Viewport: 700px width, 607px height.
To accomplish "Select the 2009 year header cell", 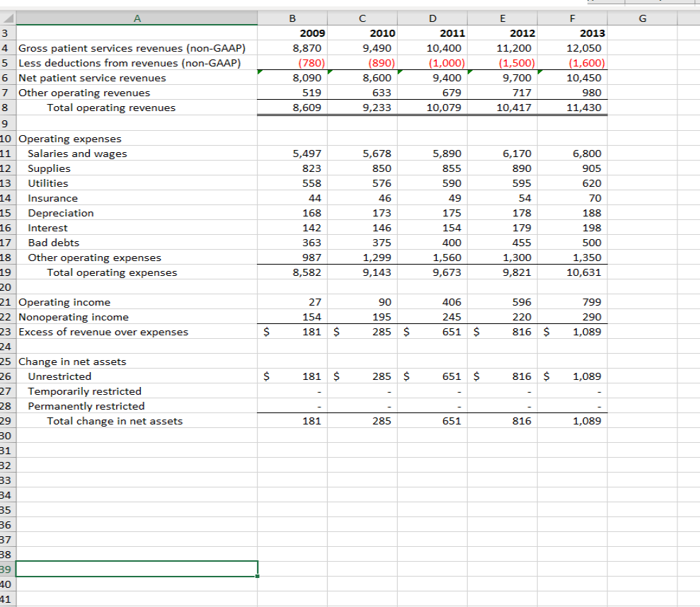I will coord(292,33).
